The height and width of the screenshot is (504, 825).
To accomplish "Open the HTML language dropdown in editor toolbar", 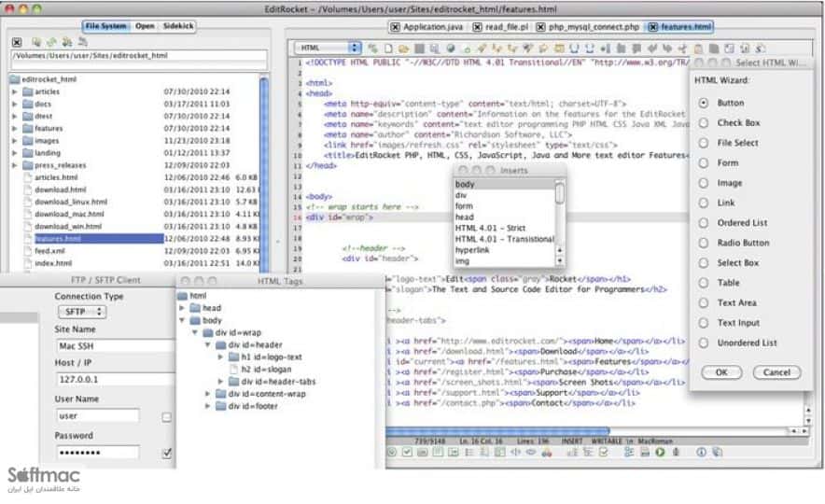I will [x=328, y=48].
